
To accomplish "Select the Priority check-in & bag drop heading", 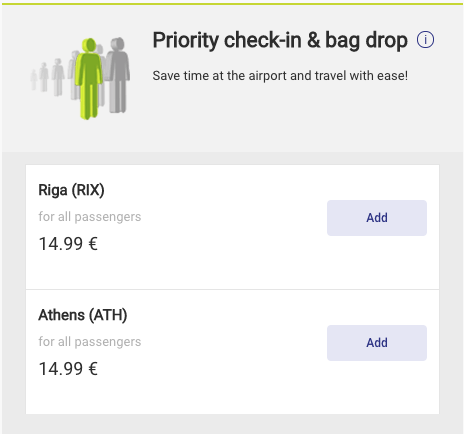I will coord(280,40).
